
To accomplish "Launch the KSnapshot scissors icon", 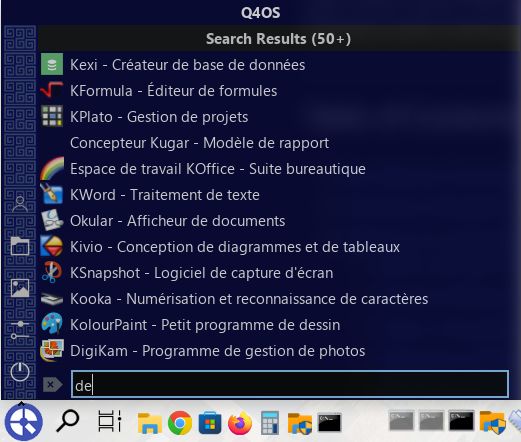I will tap(52, 272).
